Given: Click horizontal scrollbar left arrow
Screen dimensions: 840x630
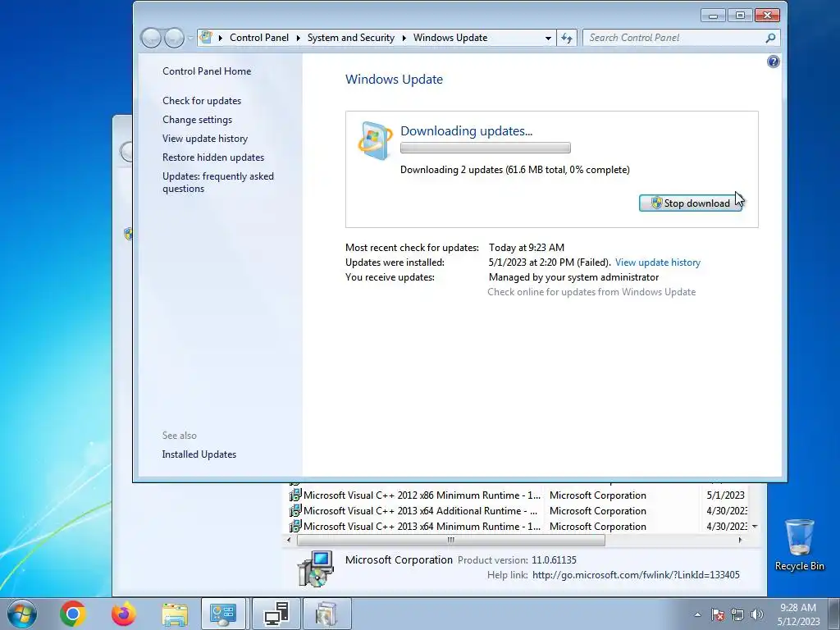Looking at the screenshot, I should [290, 540].
